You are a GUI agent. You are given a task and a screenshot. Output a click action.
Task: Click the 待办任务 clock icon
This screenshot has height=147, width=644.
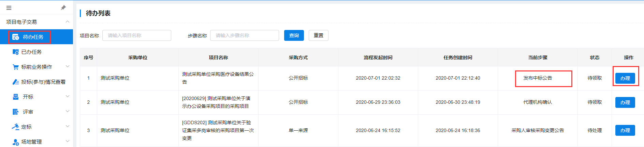16,37
